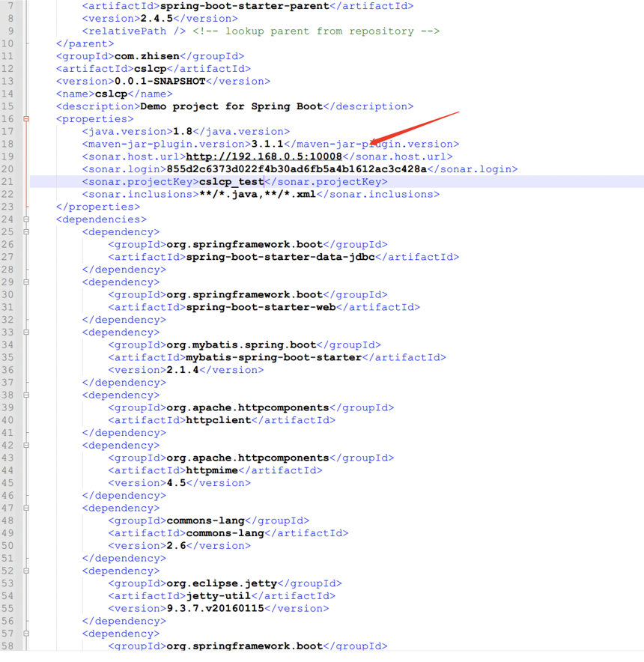Screen dimensions: 644x662
Task: Click description text Demo project for Spring Boot
Action: click(x=231, y=106)
